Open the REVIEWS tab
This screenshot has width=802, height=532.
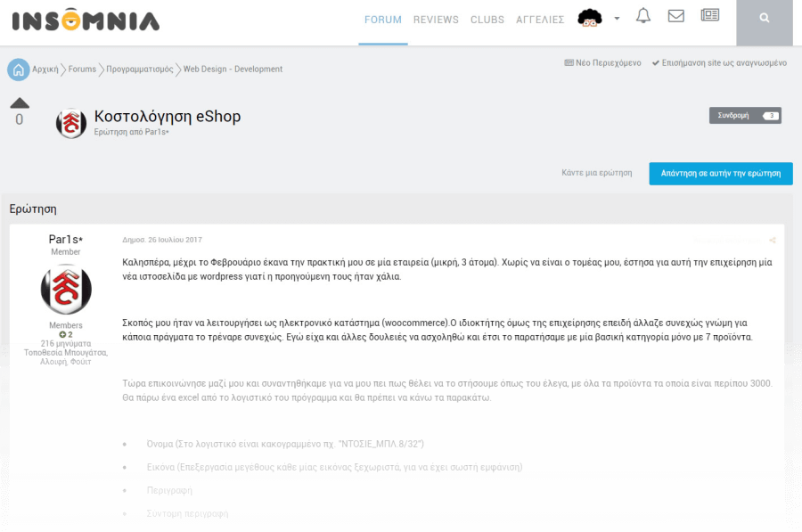436,20
